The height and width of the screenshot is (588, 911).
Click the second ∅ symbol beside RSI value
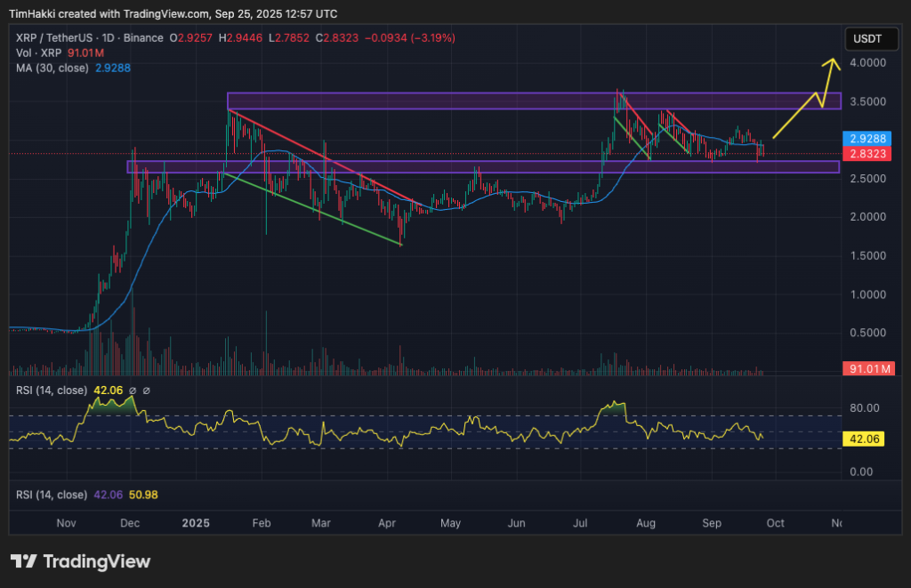[x=148, y=391]
